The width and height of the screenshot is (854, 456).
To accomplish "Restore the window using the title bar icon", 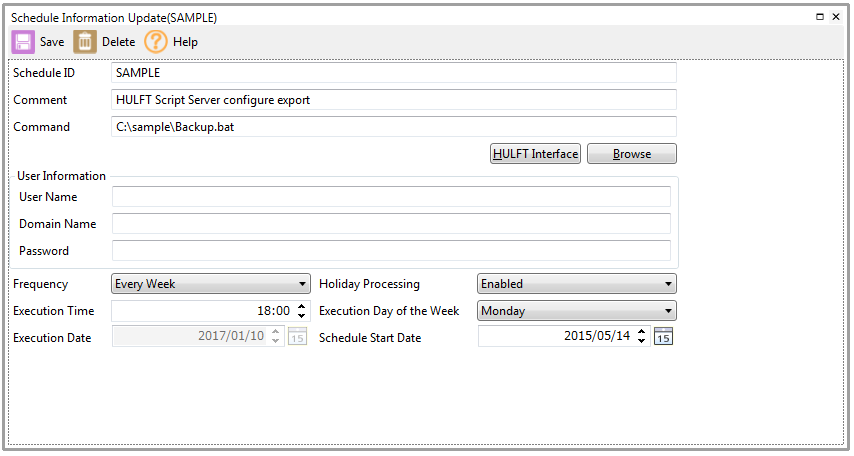I will (x=820, y=17).
